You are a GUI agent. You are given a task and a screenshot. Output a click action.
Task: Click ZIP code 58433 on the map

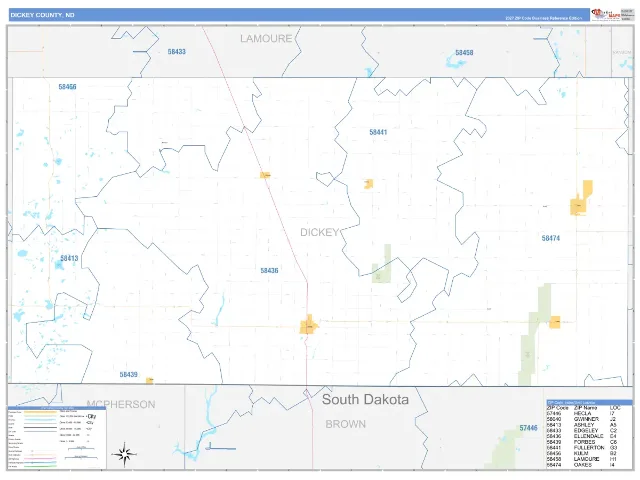[177, 52]
